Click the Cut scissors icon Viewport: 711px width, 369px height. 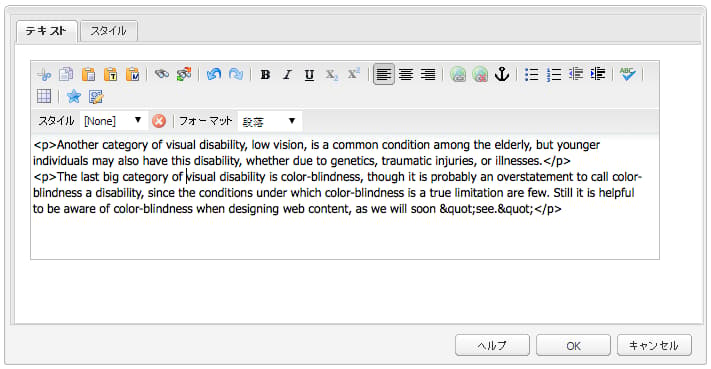pos(44,74)
